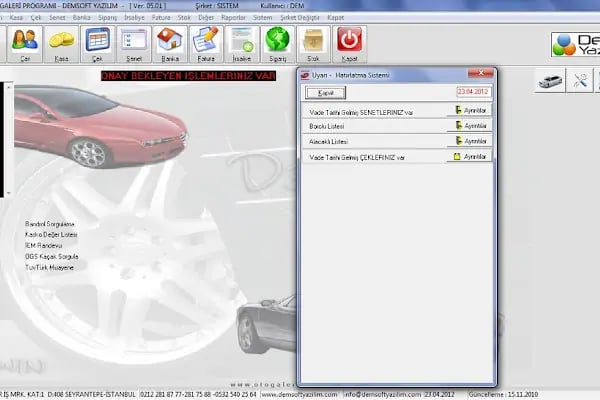
Task: Open the Kasa menu
Action: (x=16, y=18)
